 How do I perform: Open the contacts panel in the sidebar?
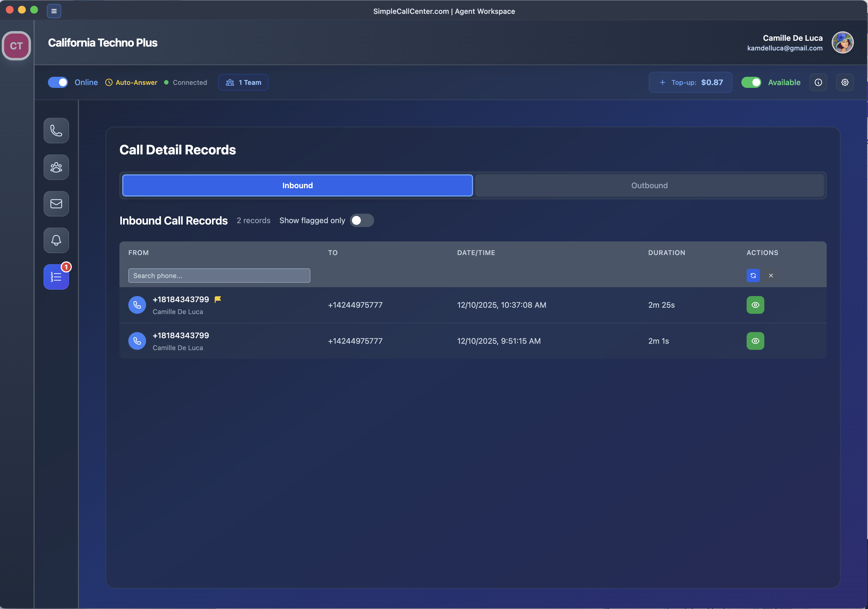(56, 167)
